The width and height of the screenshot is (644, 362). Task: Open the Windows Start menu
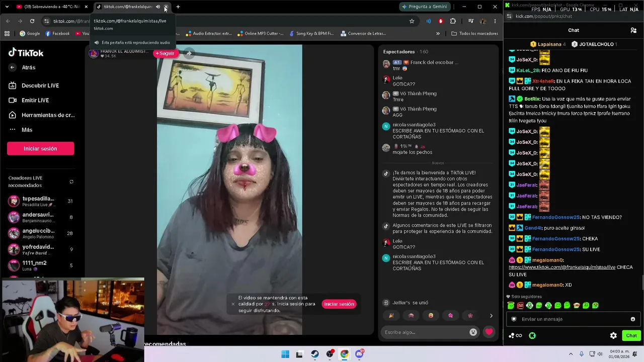[x=285, y=354]
